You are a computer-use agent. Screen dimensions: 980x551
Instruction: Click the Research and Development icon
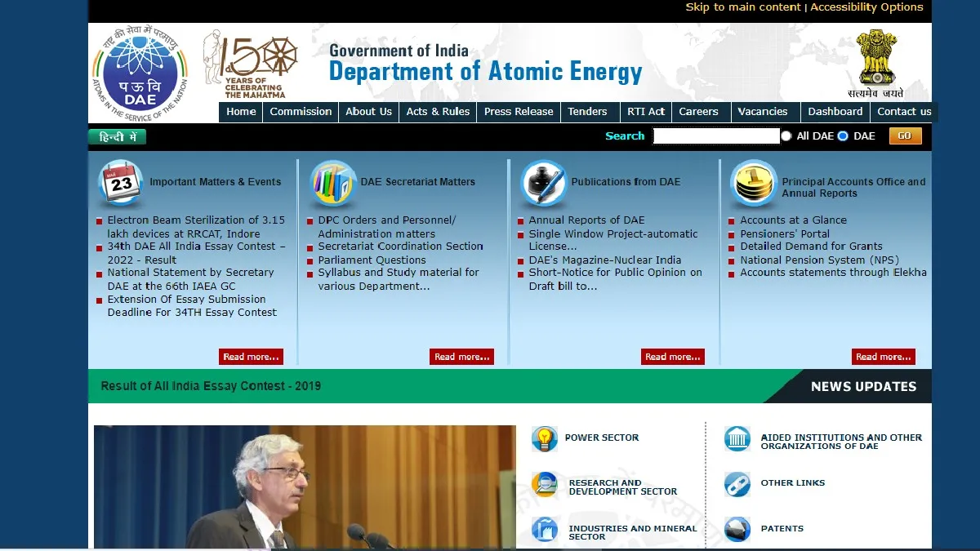544,484
